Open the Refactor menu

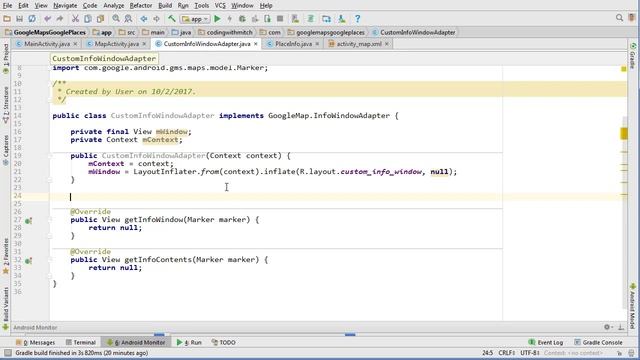(141, 6)
